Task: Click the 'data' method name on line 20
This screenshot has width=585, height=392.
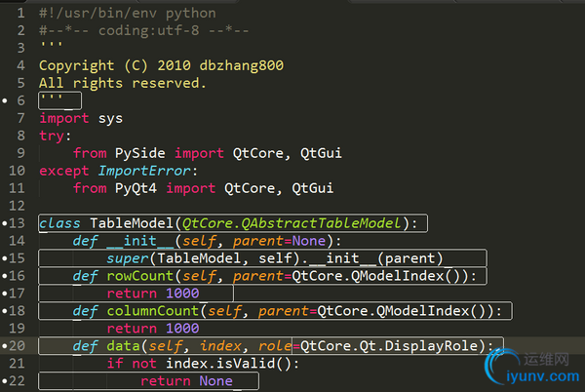Action: click(123, 346)
